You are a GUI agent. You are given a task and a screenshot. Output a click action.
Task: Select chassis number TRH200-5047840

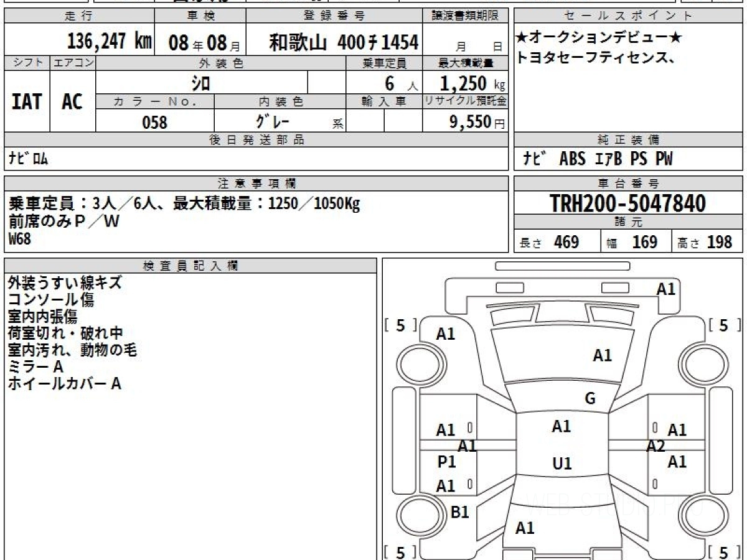tap(628, 203)
